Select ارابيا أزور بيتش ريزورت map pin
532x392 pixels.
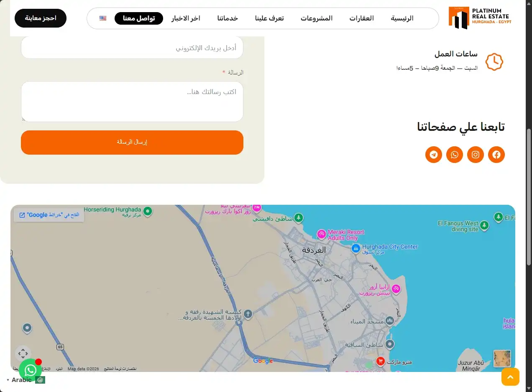tap(396, 289)
